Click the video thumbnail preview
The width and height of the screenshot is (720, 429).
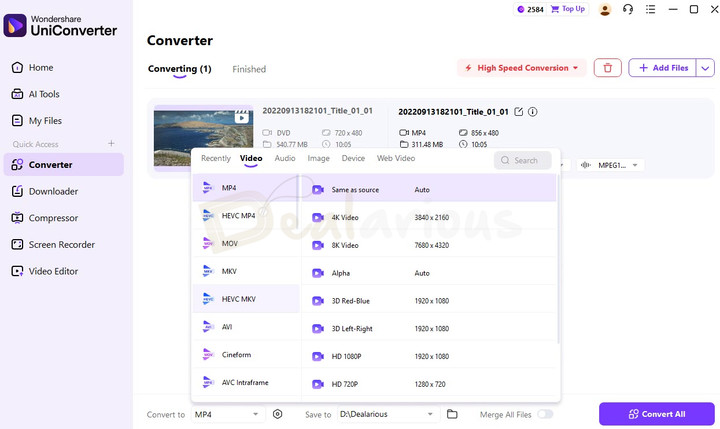[203, 138]
